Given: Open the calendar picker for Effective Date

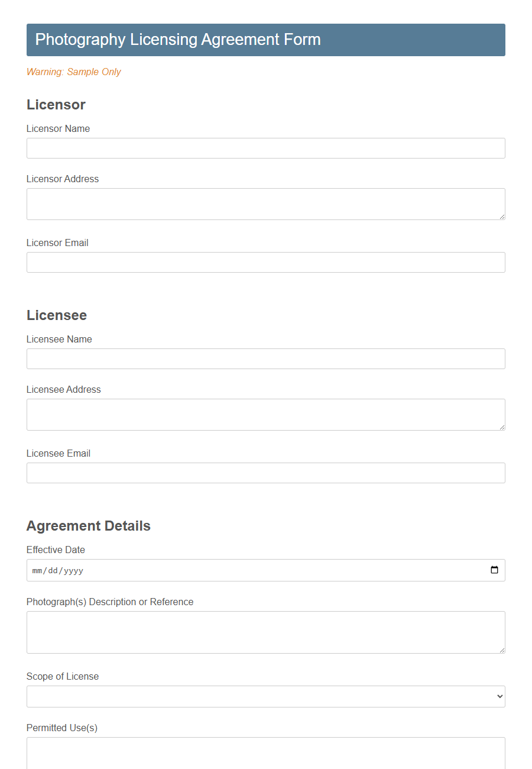Looking at the screenshot, I should [494, 570].
